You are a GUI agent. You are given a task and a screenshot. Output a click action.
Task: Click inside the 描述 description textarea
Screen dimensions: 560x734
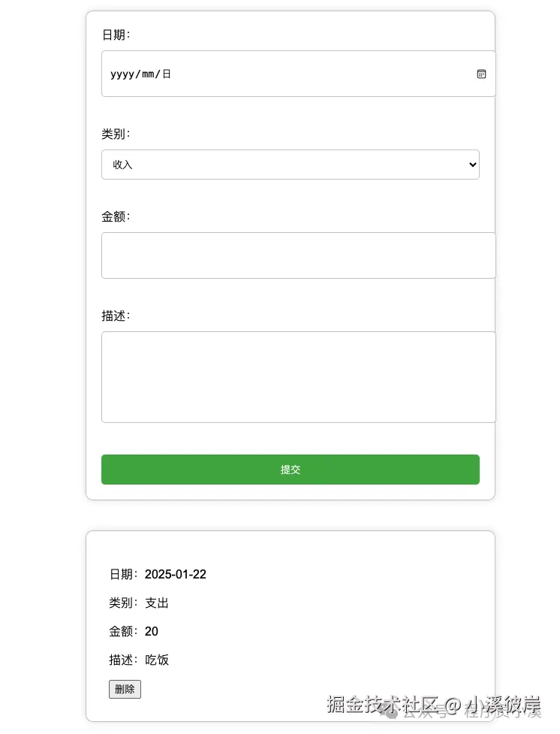(298, 376)
